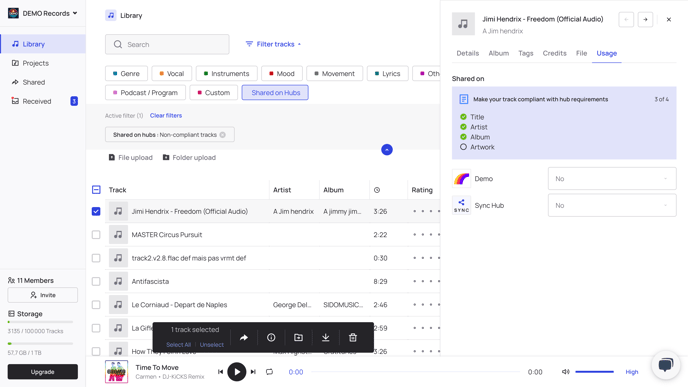Viewport: 688px width, 387px height.
Task: Expand the DEMO Records workspace menu
Action: (43, 13)
